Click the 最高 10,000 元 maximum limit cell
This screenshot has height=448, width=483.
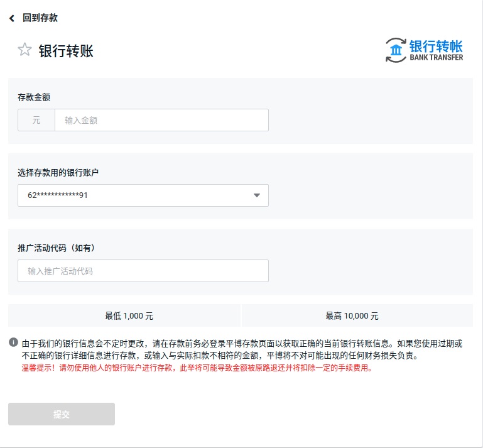[x=357, y=315]
